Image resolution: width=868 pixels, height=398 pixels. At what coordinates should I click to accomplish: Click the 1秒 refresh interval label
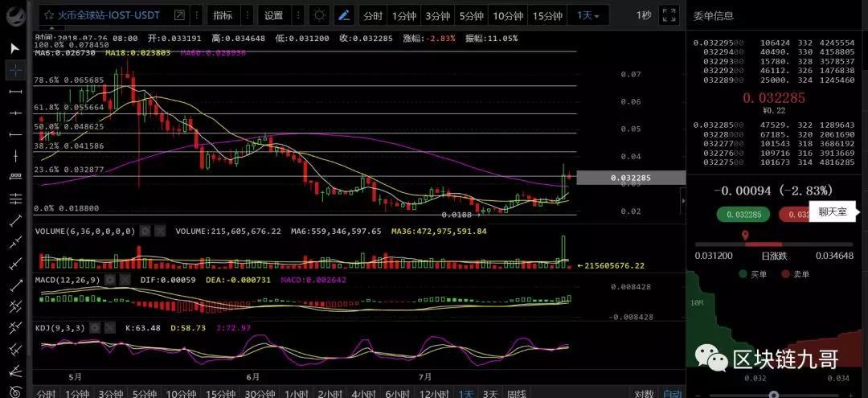[643, 15]
